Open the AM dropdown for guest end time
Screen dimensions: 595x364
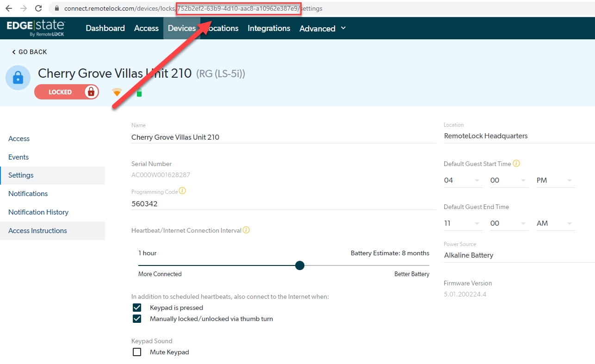pyautogui.click(x=555, y=223)
